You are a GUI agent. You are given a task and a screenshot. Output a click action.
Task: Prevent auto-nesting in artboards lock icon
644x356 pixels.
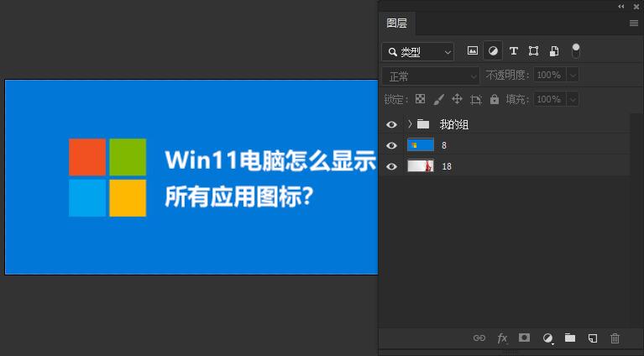coord(475,99)
